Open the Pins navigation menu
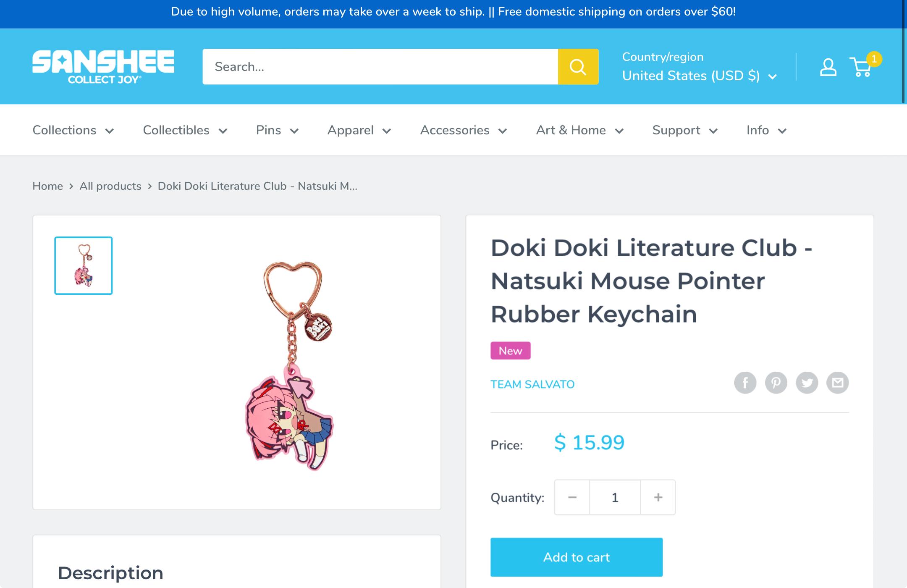The image size is (907, 588). click(269, 130)
